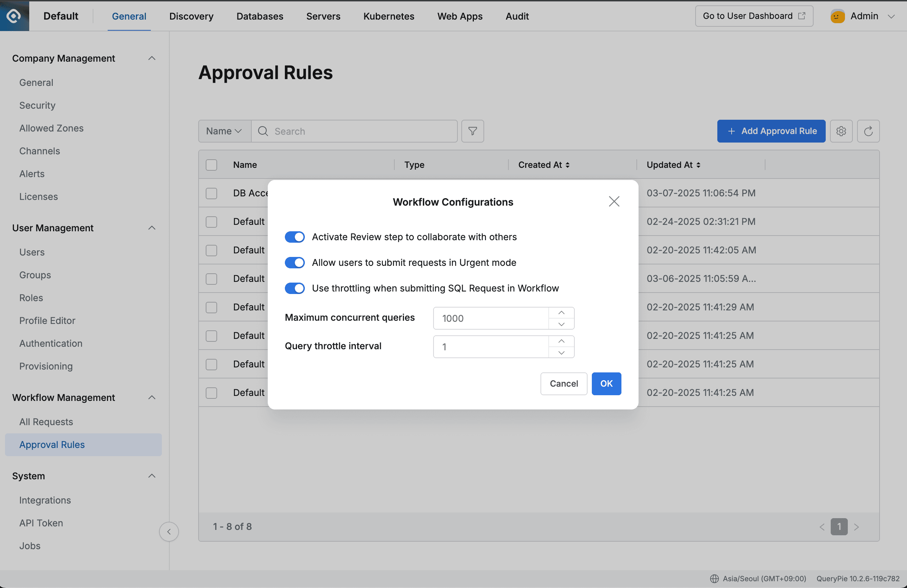Select the Query throttle interval input field
The width and height of the screenshot is (907, 588).
point(492,346)
